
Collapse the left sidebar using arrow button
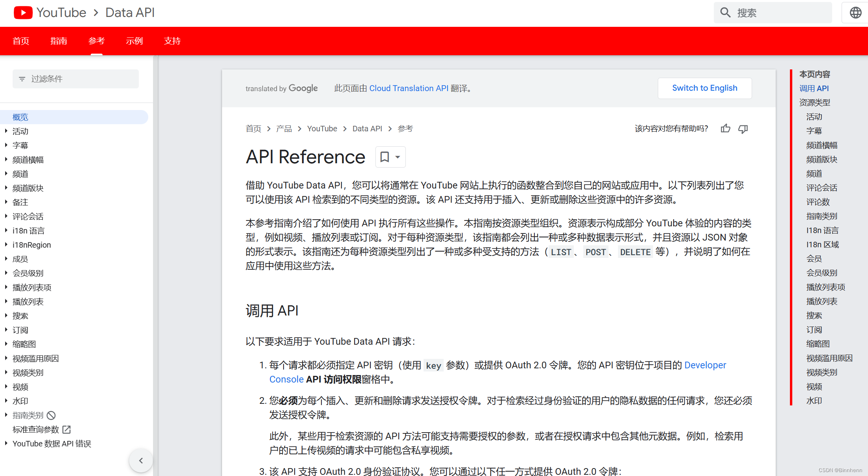click(x=141, y=460)
